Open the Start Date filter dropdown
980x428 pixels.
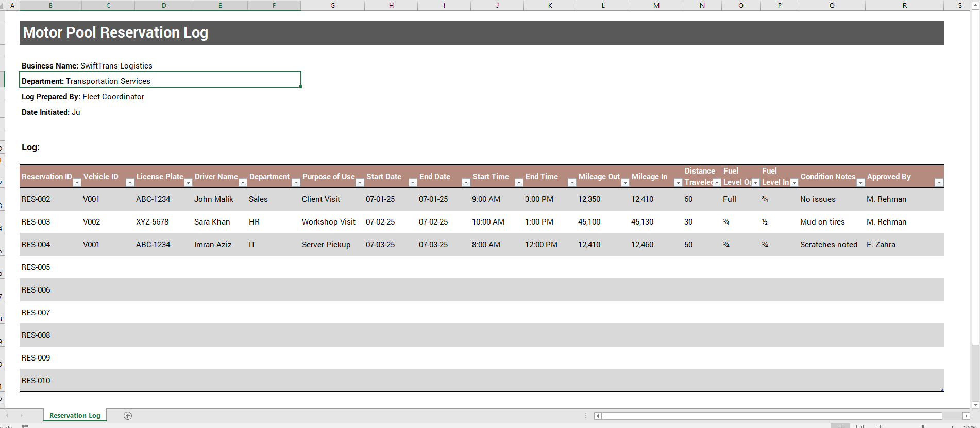[x=413, y=183]
